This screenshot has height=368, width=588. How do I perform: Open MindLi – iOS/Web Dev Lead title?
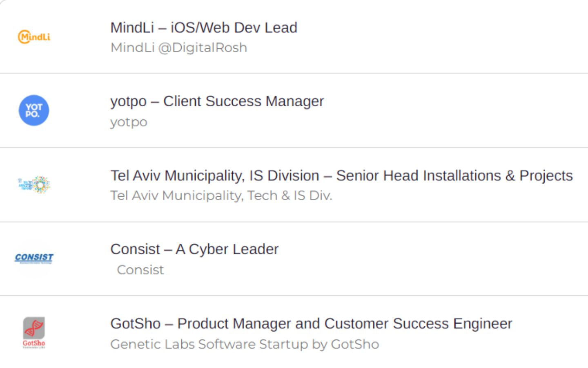pos(204,27)
